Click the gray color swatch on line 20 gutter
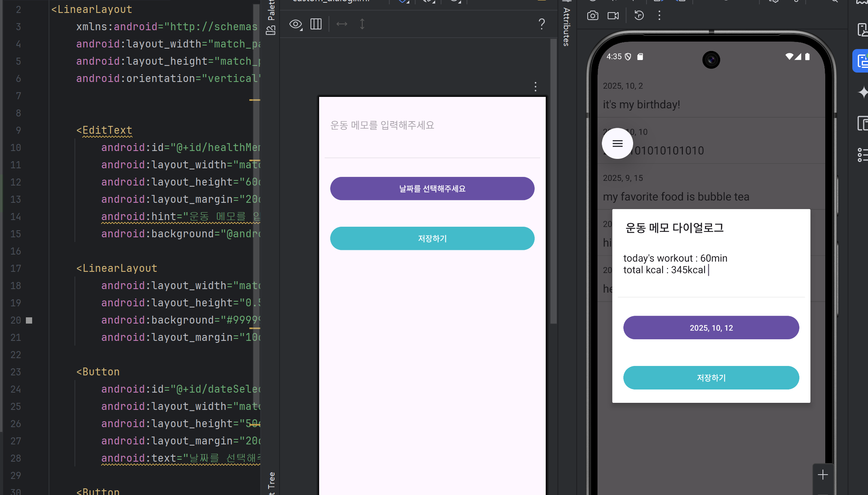This screenshot has width=868, height=495. point(29,320)
